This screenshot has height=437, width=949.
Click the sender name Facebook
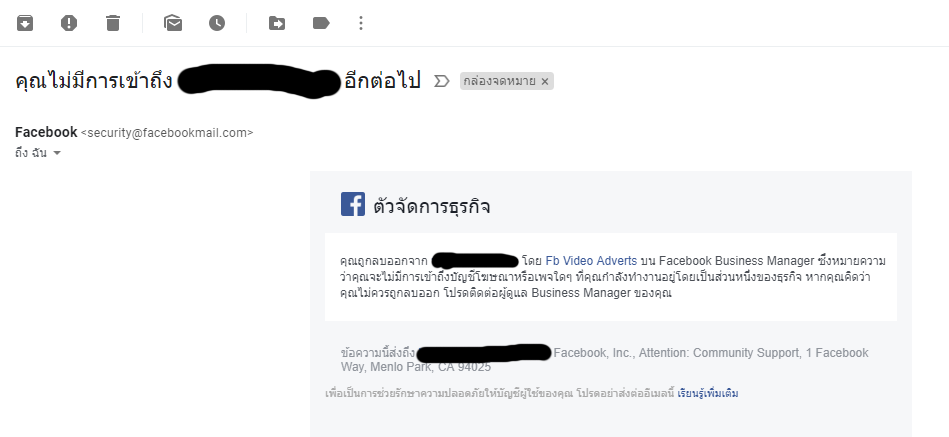pos(46,132)
